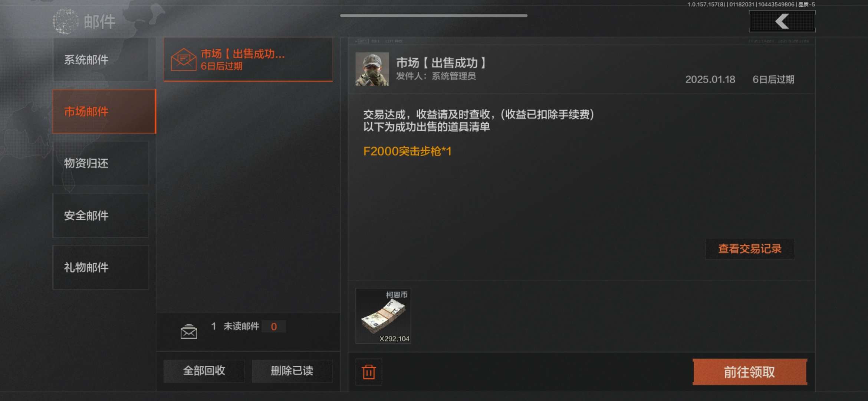Select the 市场【出售成功】 mail entry
868x401 pixels.
coord(248,59)
